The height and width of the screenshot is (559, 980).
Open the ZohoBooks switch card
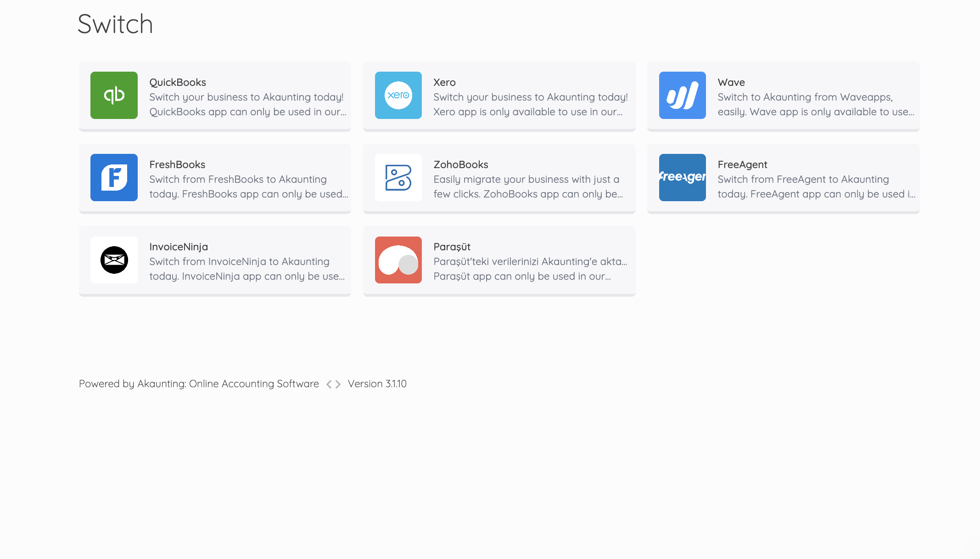pos(499,178)
